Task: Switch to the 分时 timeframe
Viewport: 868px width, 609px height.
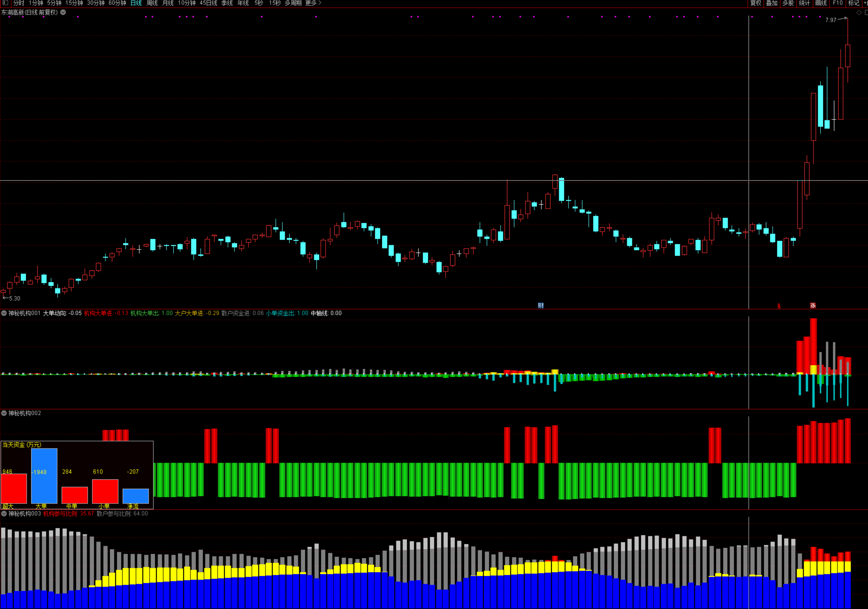Action: [x=18, y=3]
